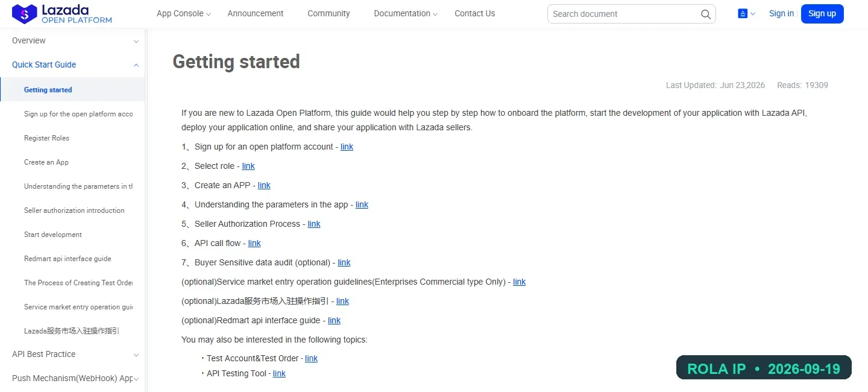
Task: Open Register Roles in the sidebar
Action: pyautogui.click(x=46, y=138)
